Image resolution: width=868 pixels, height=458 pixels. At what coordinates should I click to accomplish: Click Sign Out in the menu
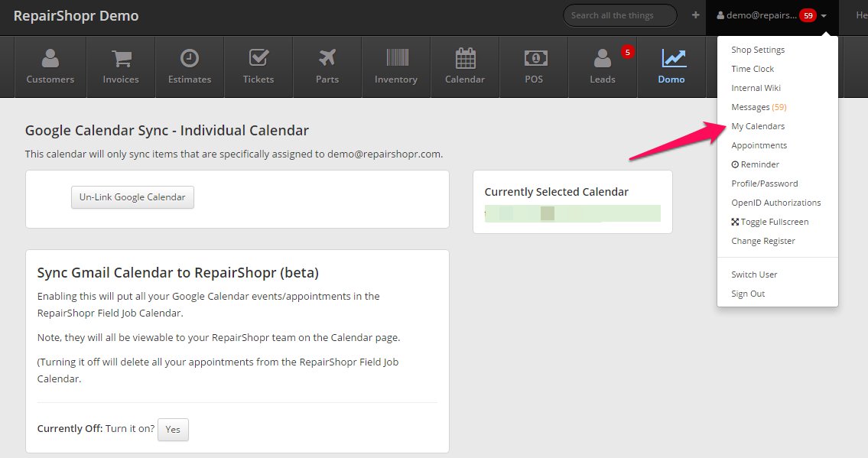coord(748,294)
